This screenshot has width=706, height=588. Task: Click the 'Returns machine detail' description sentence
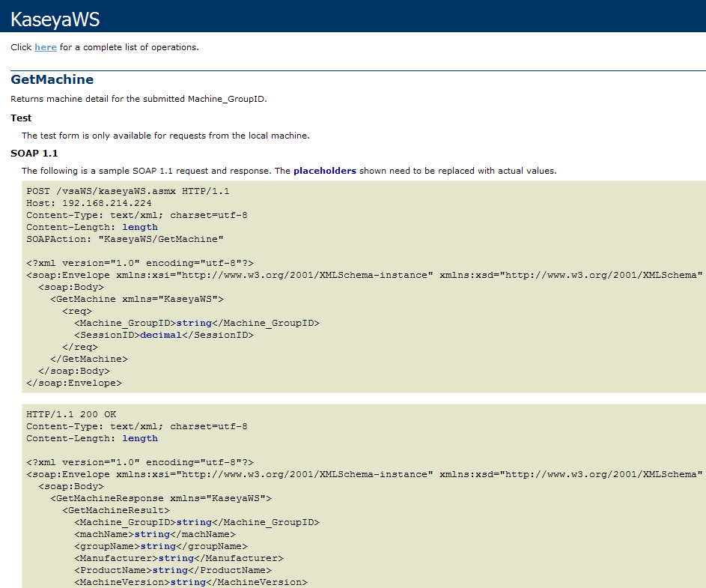pyautogui.click(x=139, y=99)
